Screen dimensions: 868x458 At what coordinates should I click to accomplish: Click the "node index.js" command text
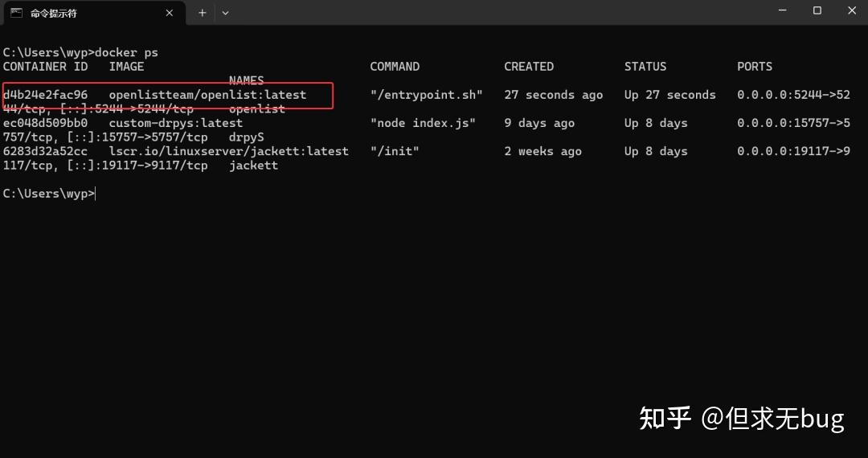[x=423, y=123]
